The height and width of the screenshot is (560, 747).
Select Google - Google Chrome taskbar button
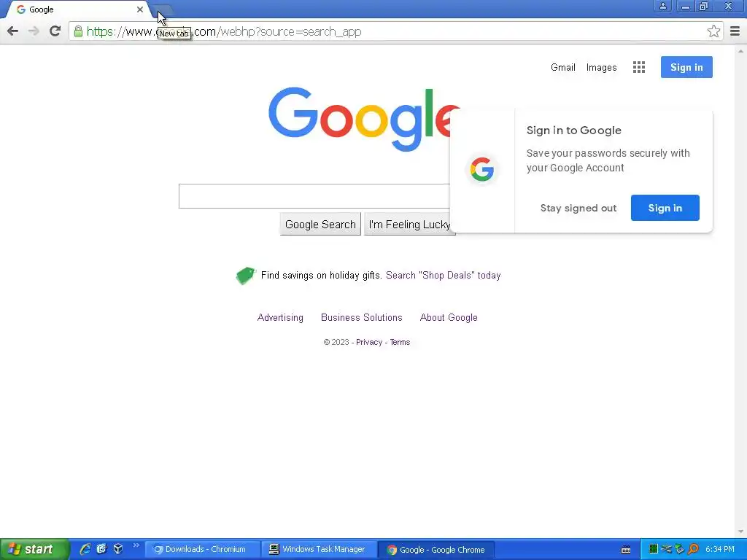436,550
